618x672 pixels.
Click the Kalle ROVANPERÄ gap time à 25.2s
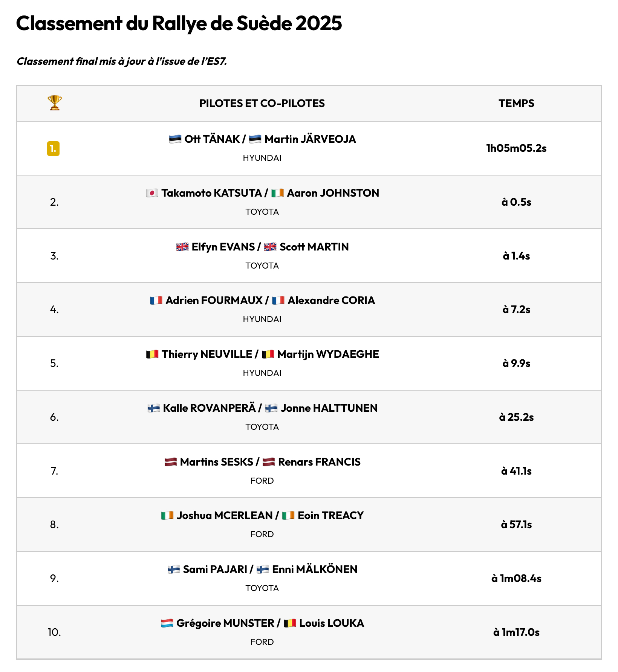[x=516, y=417]
